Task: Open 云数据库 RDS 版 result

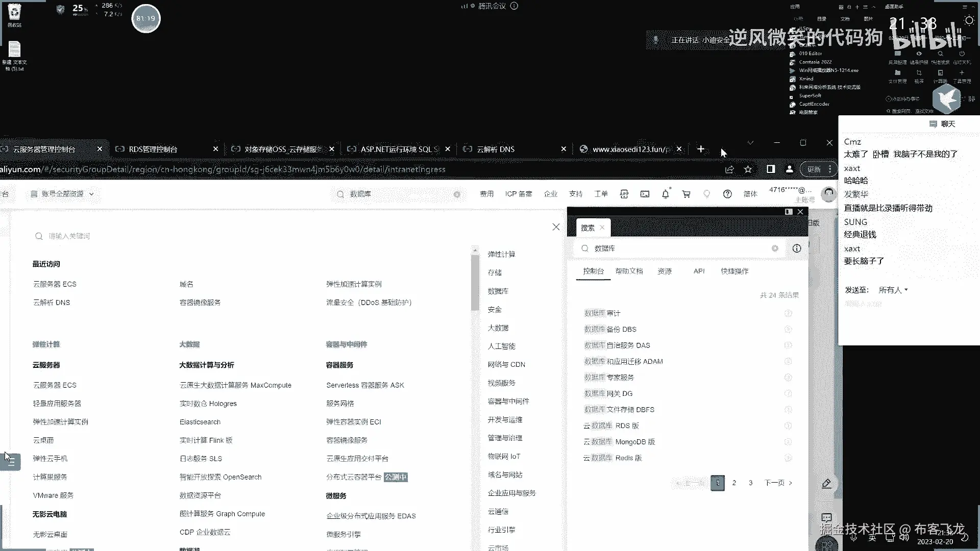Action: [611, 425]
